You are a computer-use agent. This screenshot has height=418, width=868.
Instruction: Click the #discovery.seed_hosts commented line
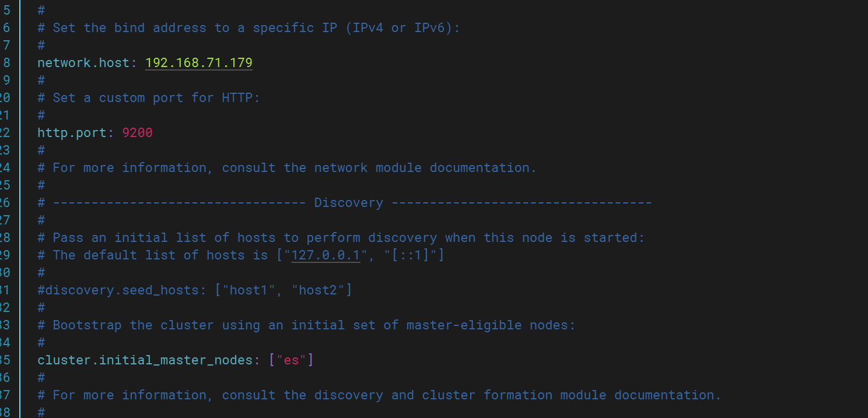tap(195, 290)
